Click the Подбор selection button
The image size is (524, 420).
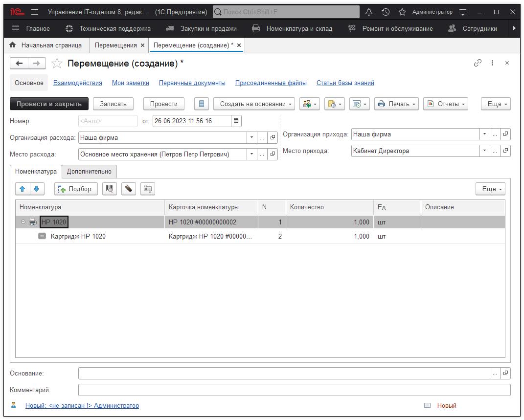click(x=76, y=189)
